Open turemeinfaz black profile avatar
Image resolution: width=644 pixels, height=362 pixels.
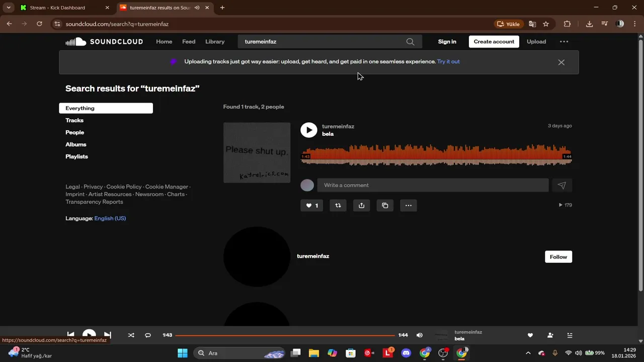257,256
